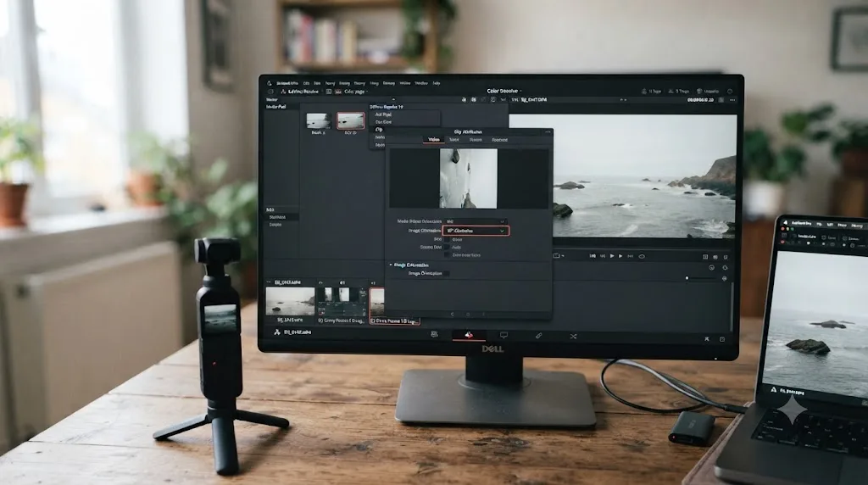The height and width of the screenshot is (485, 868).
Task: Open the Media page icon in the bottom bar
Action: pos(435,335)
